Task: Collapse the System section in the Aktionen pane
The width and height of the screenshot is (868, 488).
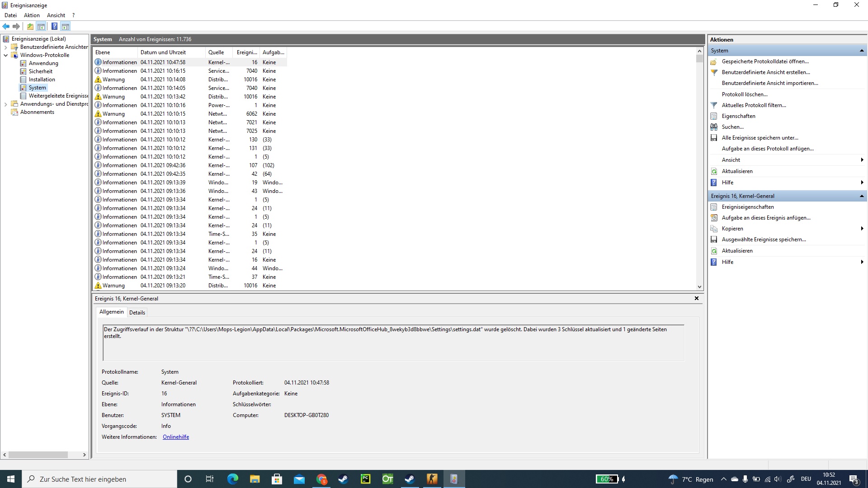Action: pos(861,51)
